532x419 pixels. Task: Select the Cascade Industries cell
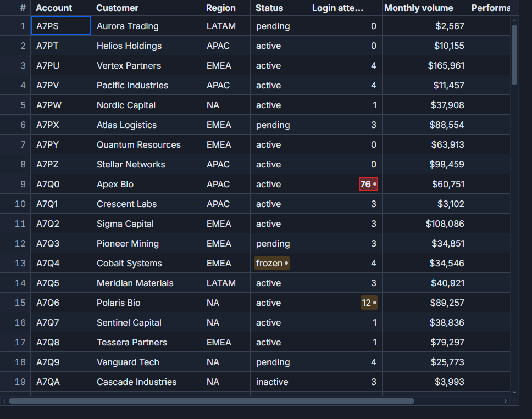tap(146, 382)
